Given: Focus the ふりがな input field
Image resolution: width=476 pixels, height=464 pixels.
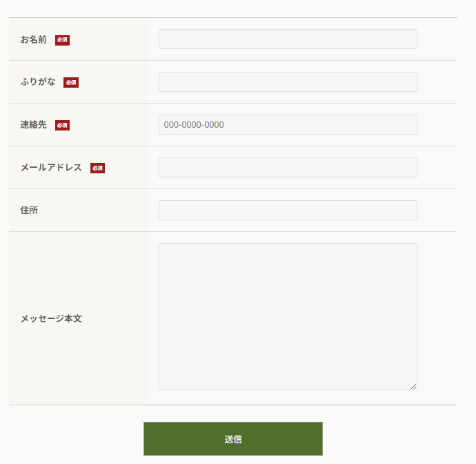Looking at the screenshot, I should coord(288,82).
